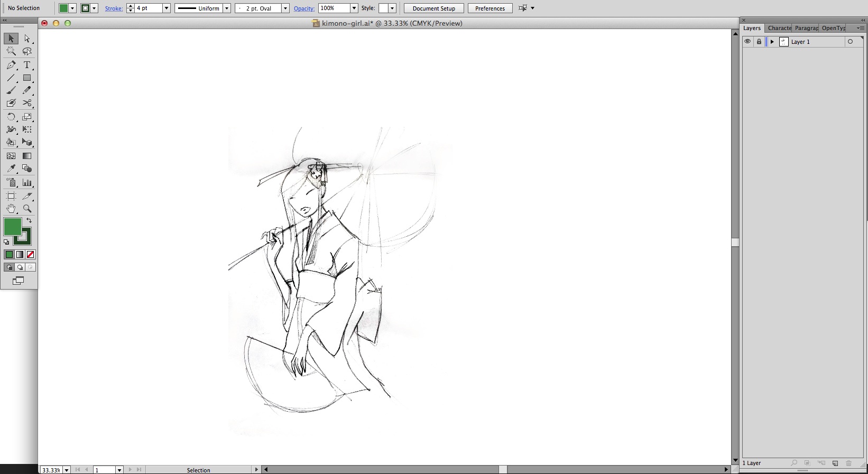Choose the Magic Wand tool
Image resolution: width=868 pixels, height=474 pixels.
(x=11, y=51)
